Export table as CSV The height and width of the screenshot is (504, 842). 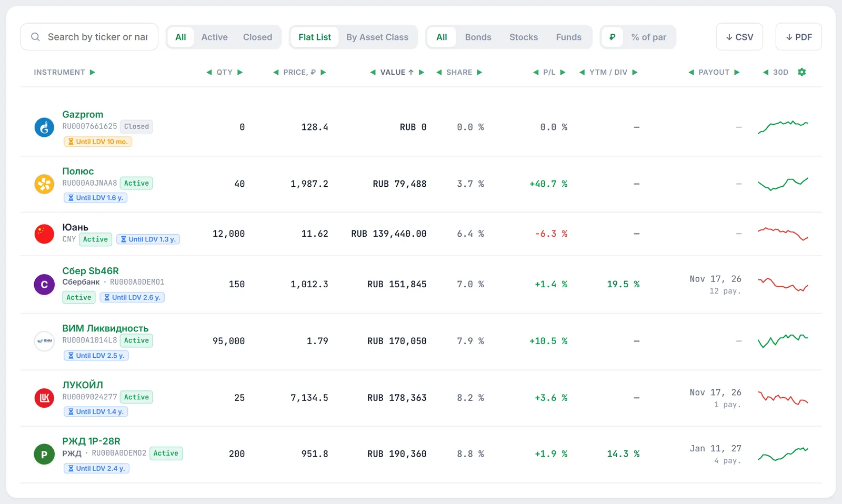(x=739, y=37)
